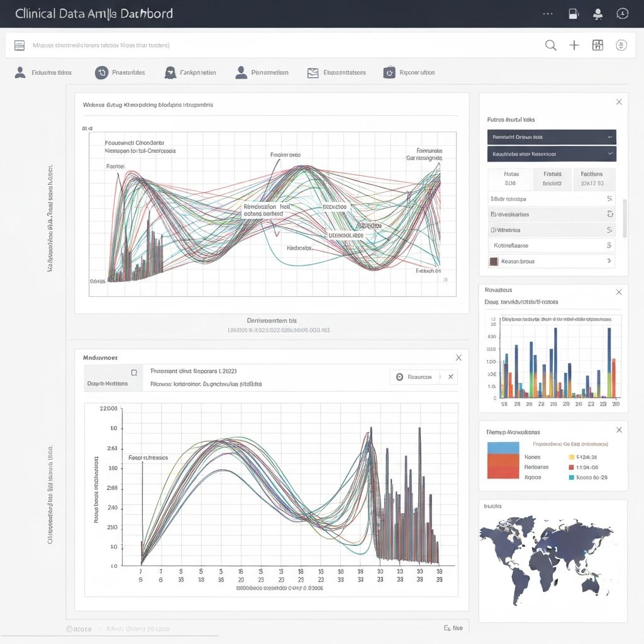The height and width of the screenshot is (644, 644).
Task: Open the Fankpntietisn nav item
Action: tap(190, 73)
